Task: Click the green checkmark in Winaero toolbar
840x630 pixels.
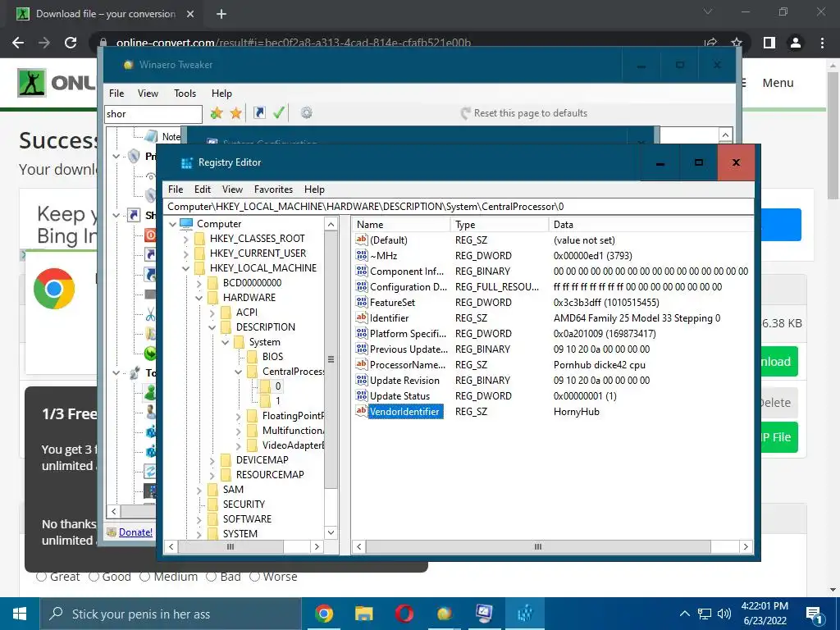Action: click(x=279, y=112)
